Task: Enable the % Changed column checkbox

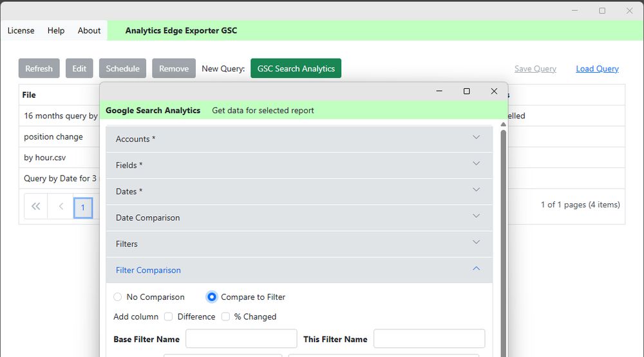Action: [x=225, y=316]
